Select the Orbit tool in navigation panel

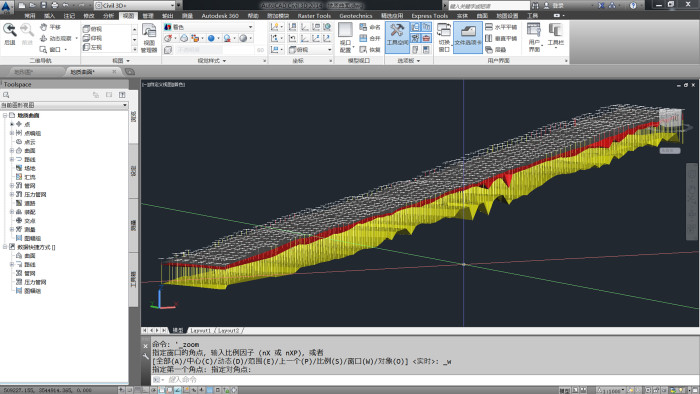pos(56,38)
